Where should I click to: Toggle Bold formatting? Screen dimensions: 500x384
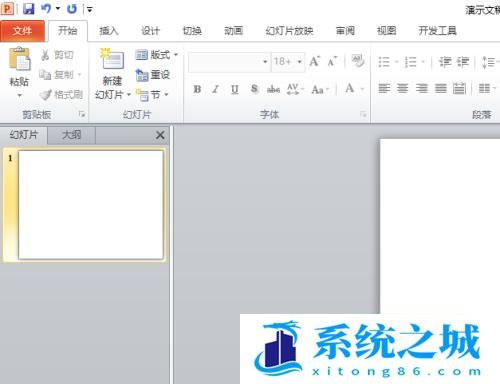pyautogui.click(x=197, y=89)
